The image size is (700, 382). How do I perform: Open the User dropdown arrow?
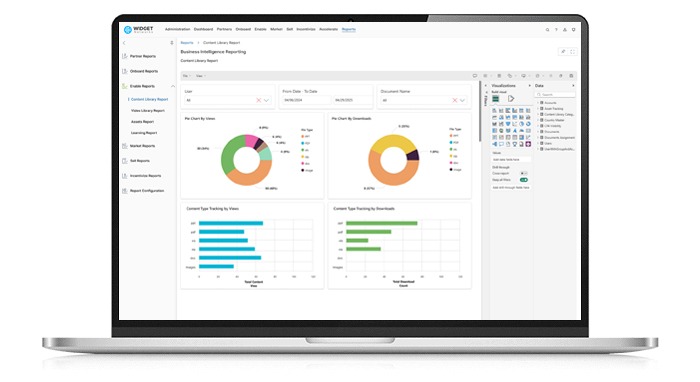click(267, 100)
